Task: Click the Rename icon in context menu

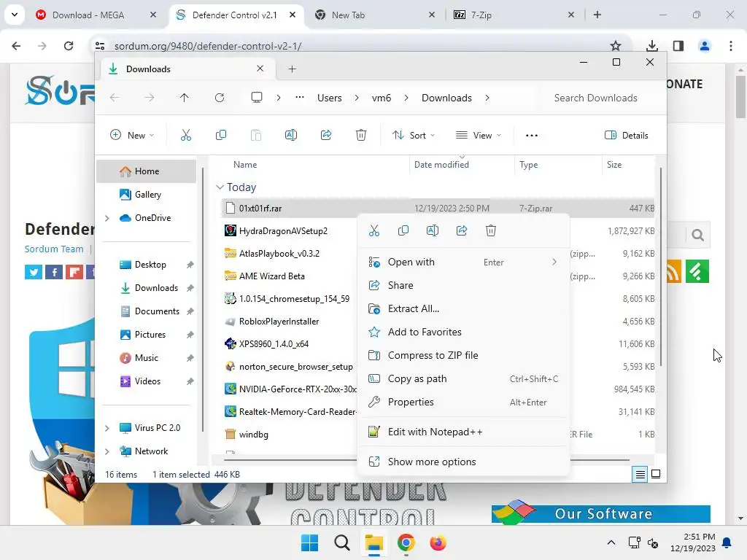Action: coord(432,231)
